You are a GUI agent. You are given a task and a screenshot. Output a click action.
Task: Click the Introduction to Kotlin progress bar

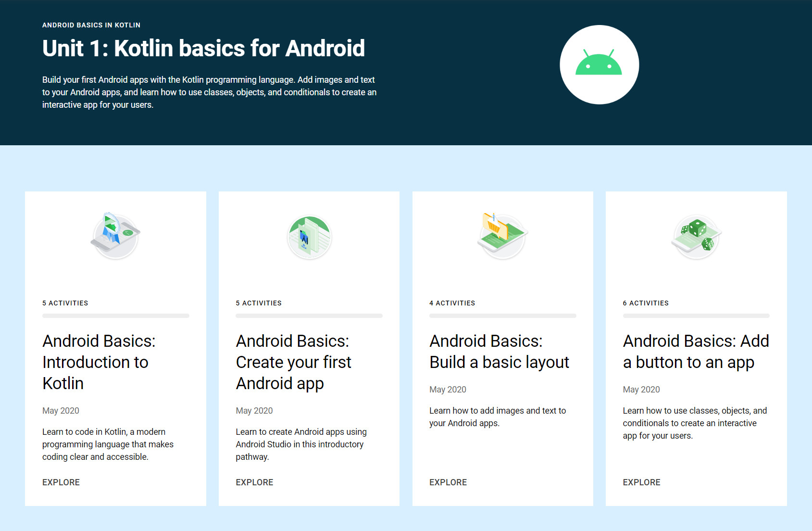tap(115, 316)
